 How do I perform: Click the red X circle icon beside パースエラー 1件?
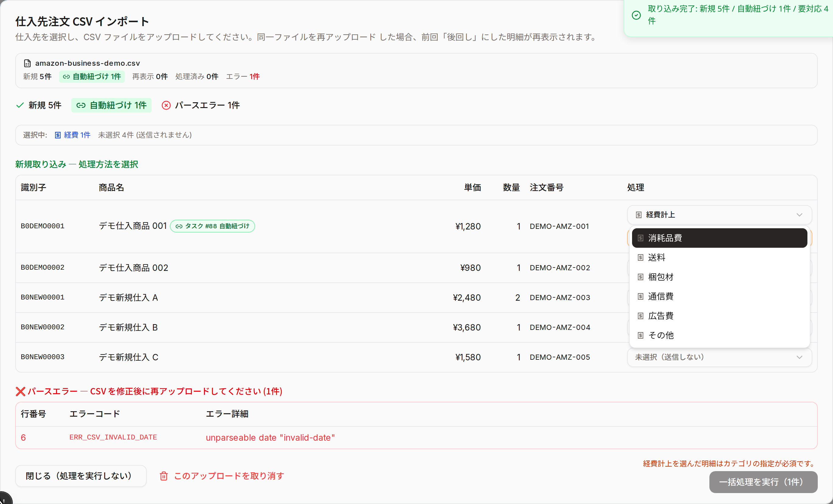(166, 105)
